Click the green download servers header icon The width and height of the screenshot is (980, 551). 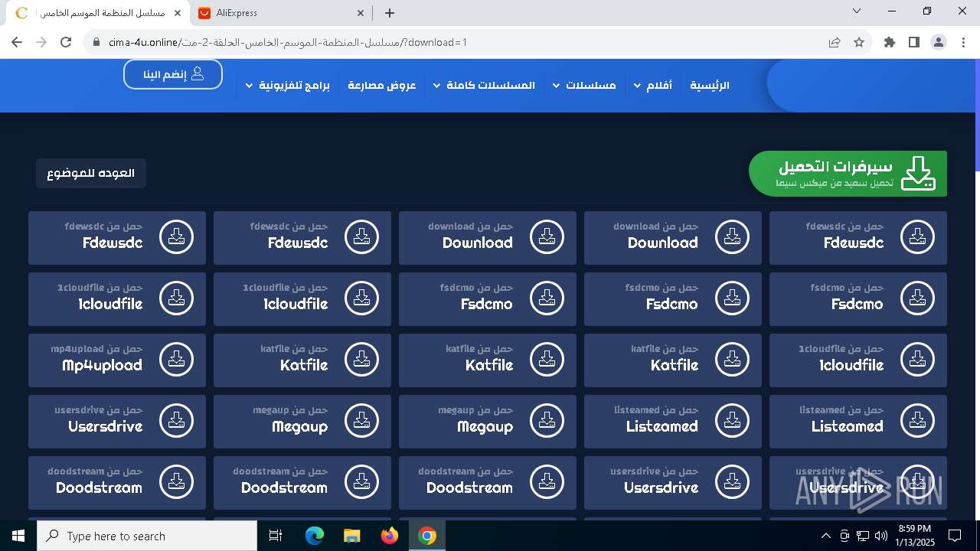point(918,174)
